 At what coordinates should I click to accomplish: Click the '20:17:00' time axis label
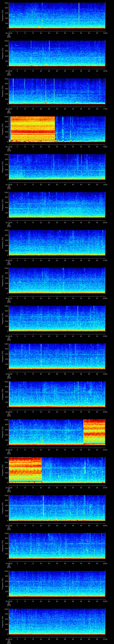click(9, 147)
